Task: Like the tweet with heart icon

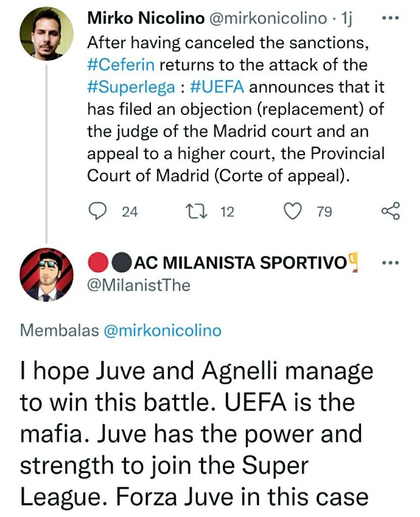Action: click(293, 212)
